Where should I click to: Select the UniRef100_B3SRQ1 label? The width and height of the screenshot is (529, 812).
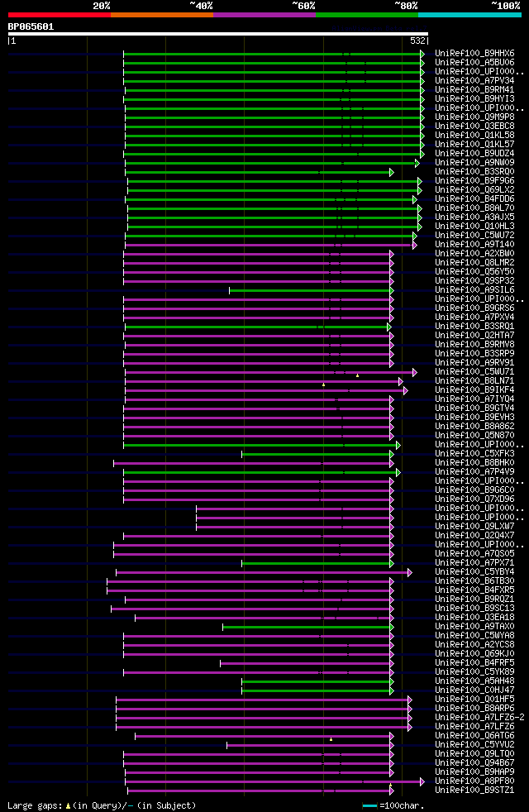coord(474,327)
